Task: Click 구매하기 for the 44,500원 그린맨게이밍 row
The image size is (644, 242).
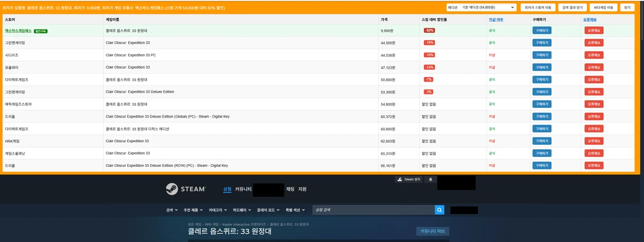Action: pyautogui.click(x=541, y=42)
